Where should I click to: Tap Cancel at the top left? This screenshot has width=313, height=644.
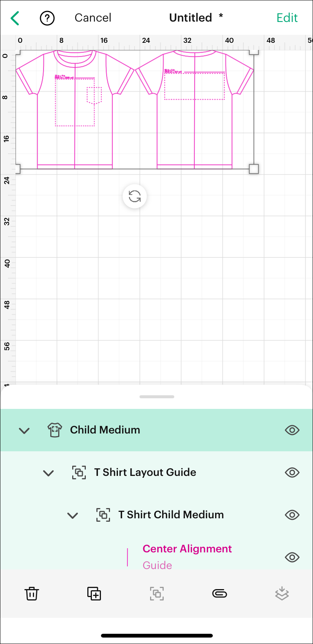click(93, 18)
